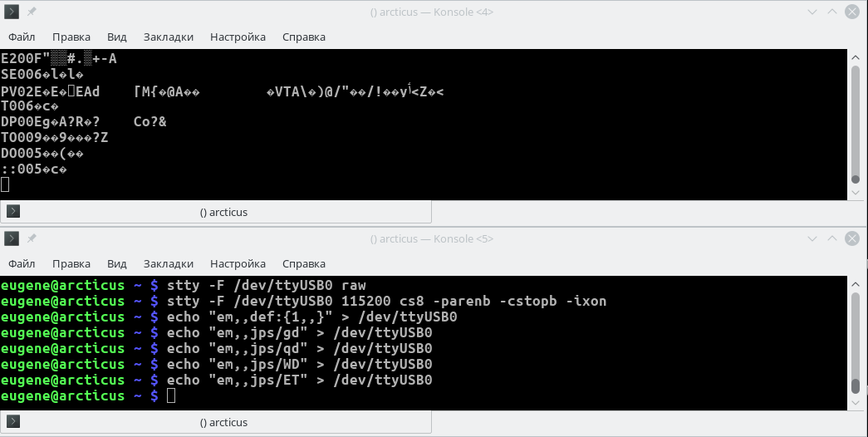Click the Konsole <4> window menu icon
This screenshot has width=868, height=437.
(x=12, y=12)
